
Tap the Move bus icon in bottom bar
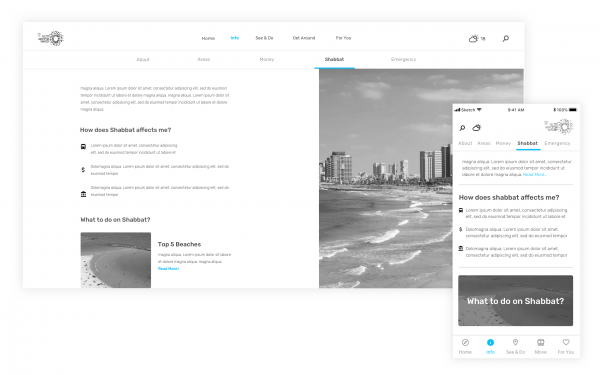(540, 342)
